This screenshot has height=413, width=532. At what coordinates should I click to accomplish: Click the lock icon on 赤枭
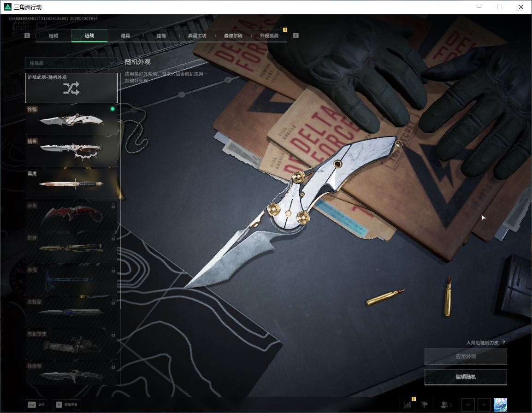tap(113, 206)
